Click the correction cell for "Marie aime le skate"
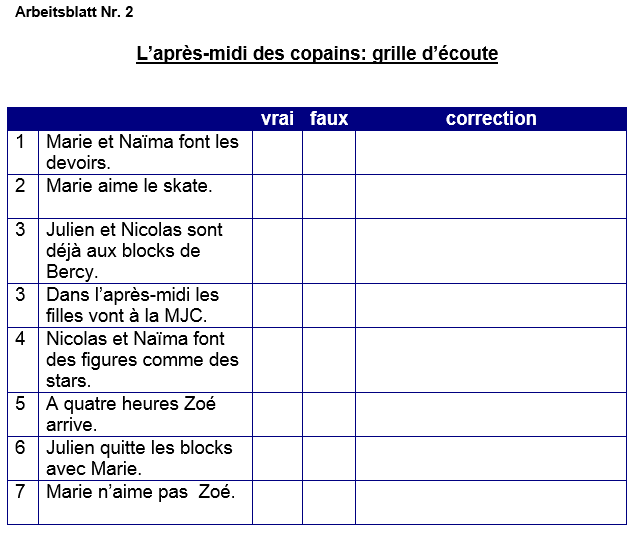The width and height of the screenshot is (635, 534). [x=491, y=196]
